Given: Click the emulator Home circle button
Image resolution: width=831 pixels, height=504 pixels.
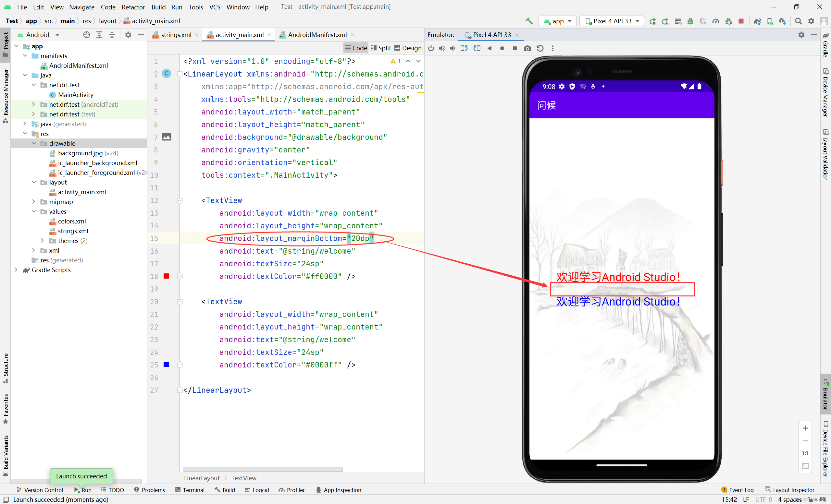Looking at the screenshot, I should [x=502, y=48].
